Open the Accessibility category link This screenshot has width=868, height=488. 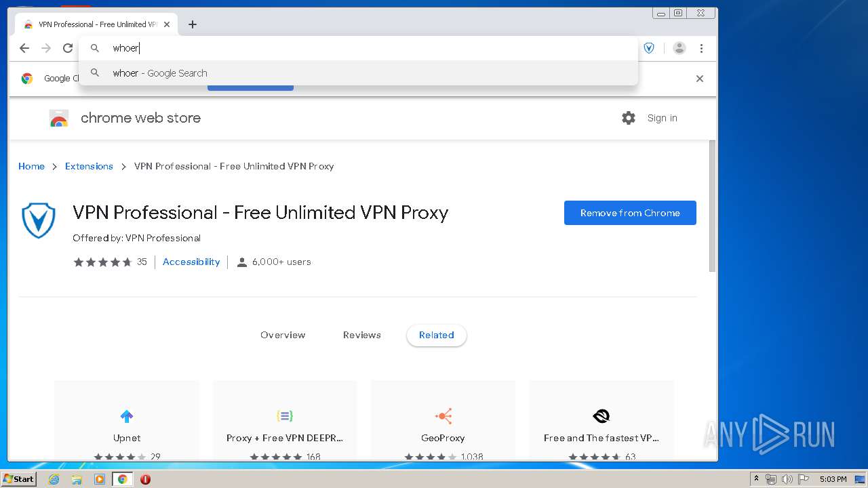[x=191, y=262]
